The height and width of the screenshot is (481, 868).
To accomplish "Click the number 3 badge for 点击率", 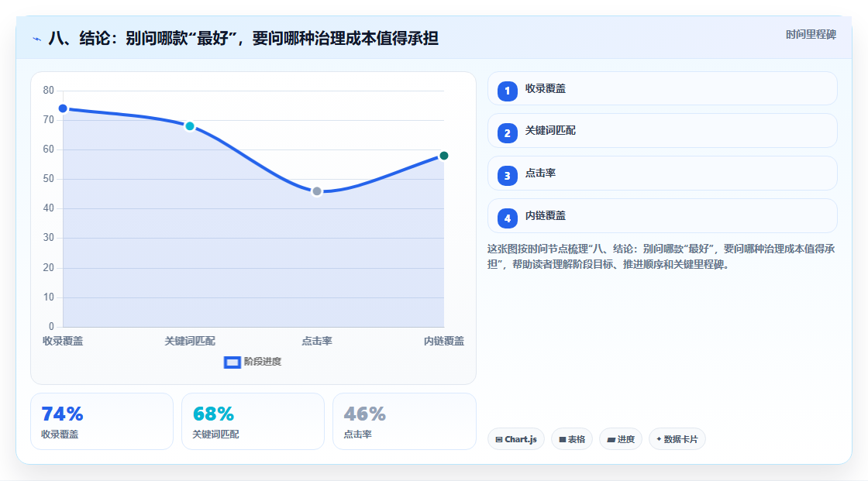I will pyautogui.click(x=507, y=176).
